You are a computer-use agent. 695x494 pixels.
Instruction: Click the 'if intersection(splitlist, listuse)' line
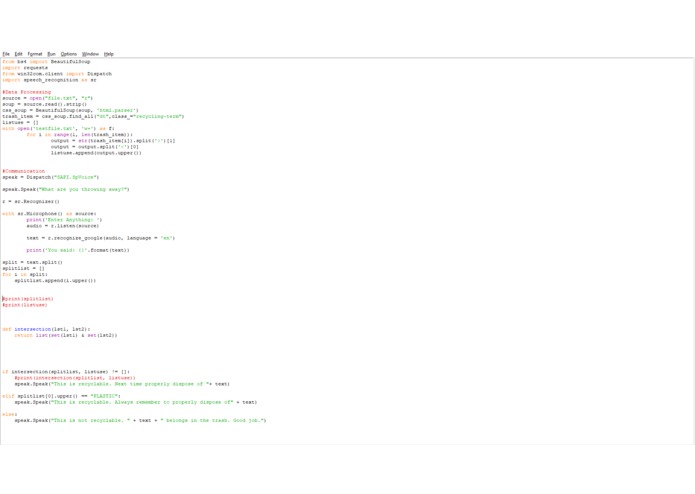coord(66,372)
